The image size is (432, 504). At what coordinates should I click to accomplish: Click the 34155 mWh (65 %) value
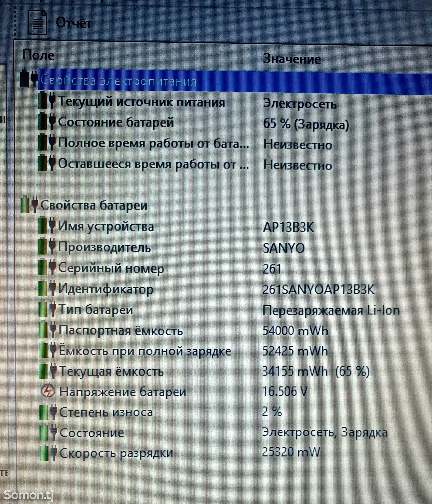pos(316,371)
